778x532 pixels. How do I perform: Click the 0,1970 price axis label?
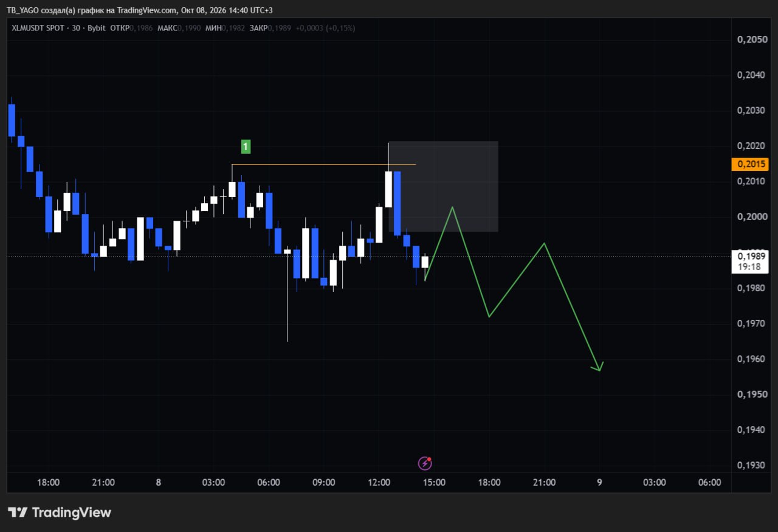point(751,323)
